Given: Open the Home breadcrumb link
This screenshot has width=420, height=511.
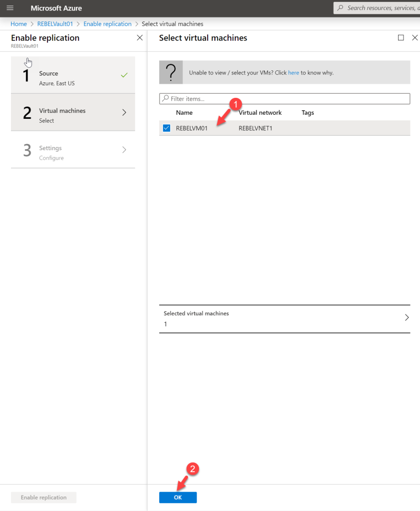Looking at the screenshot, I should [18, 23].
